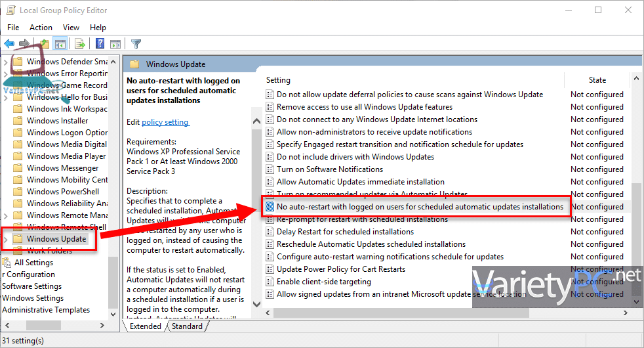
Task: Click the Back arrow toolbar icon
Action: tap(9, 43)
